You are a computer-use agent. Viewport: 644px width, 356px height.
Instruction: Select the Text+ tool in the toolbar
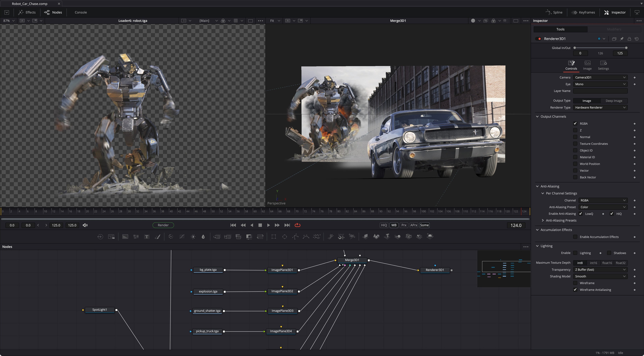point(147,236)
